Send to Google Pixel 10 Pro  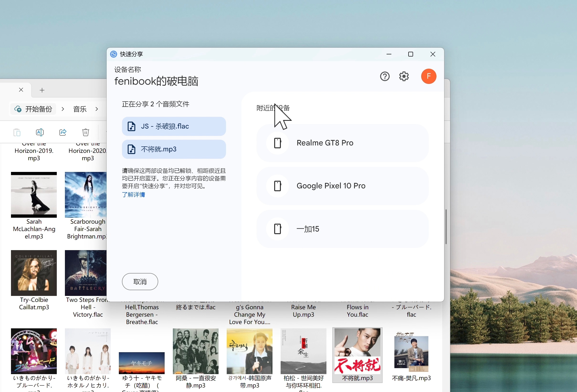342,186
